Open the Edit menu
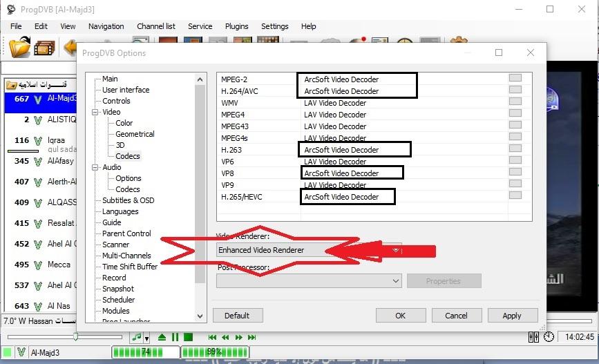This screenshot has height=364, width=599. pos(41,26)
